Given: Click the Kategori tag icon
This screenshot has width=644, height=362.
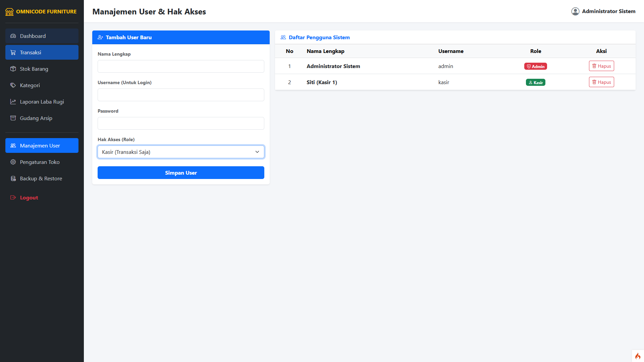Looking at the screenshot, I should coord(13,85).
